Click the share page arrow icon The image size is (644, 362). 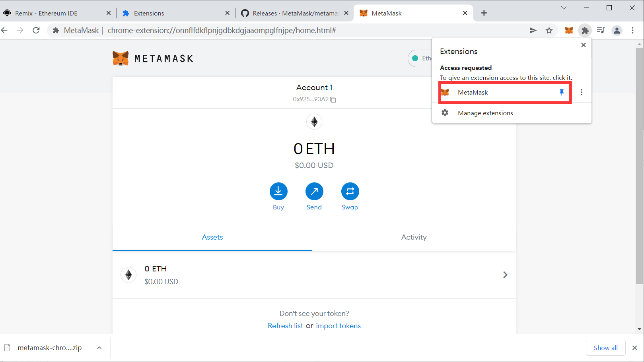(533, 30)
